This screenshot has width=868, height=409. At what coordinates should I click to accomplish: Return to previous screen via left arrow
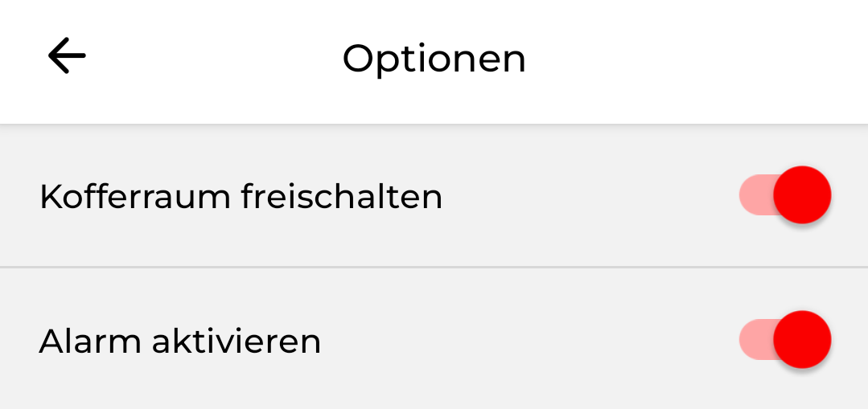click(x=67, y=57)
